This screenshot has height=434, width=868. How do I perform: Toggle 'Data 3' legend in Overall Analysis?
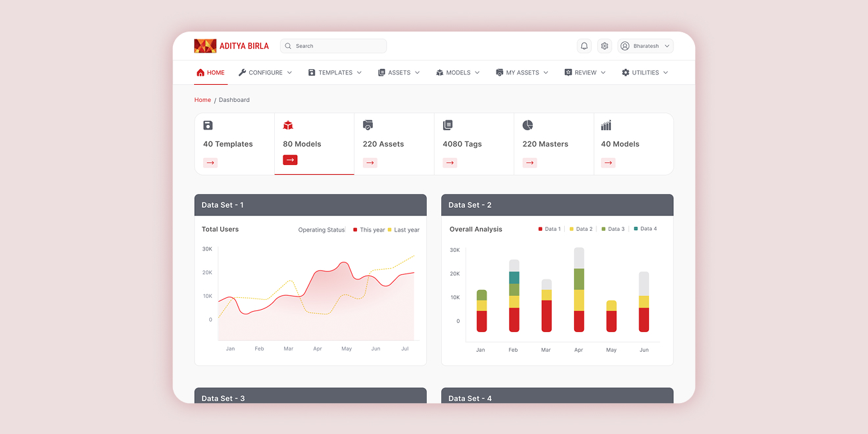point(612,229)
